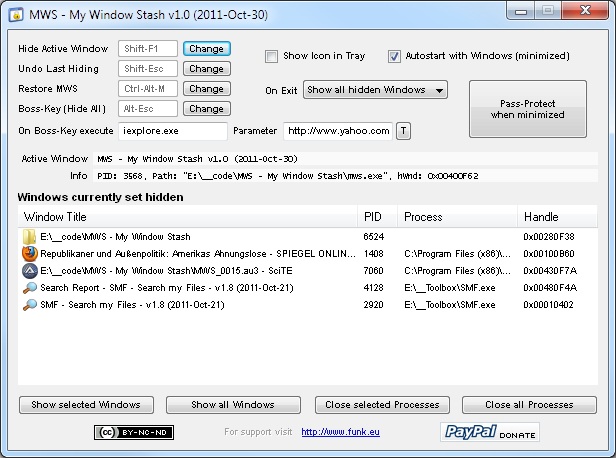Click folder icon of E:\__code\MWS row
Image resolution: width=616 pixels, height=458 pixels.
click(29, 237)
